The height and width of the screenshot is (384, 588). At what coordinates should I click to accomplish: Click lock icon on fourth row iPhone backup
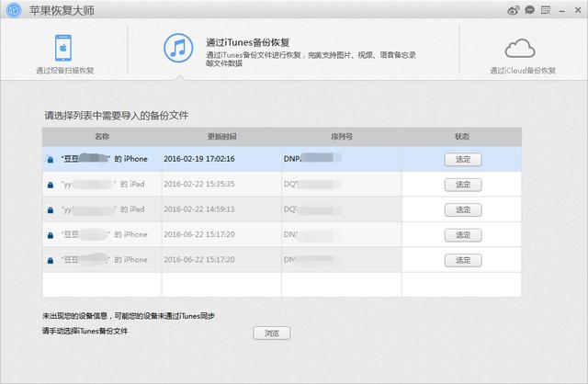51,235
